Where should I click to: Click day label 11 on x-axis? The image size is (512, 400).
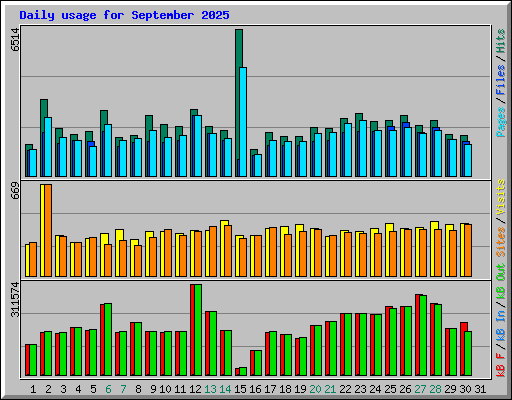pyautogui.click(x=180, y=389)
